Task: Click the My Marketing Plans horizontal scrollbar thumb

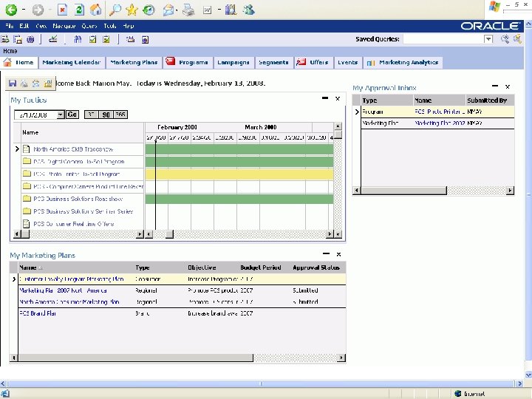Action: tap(136, 358)
